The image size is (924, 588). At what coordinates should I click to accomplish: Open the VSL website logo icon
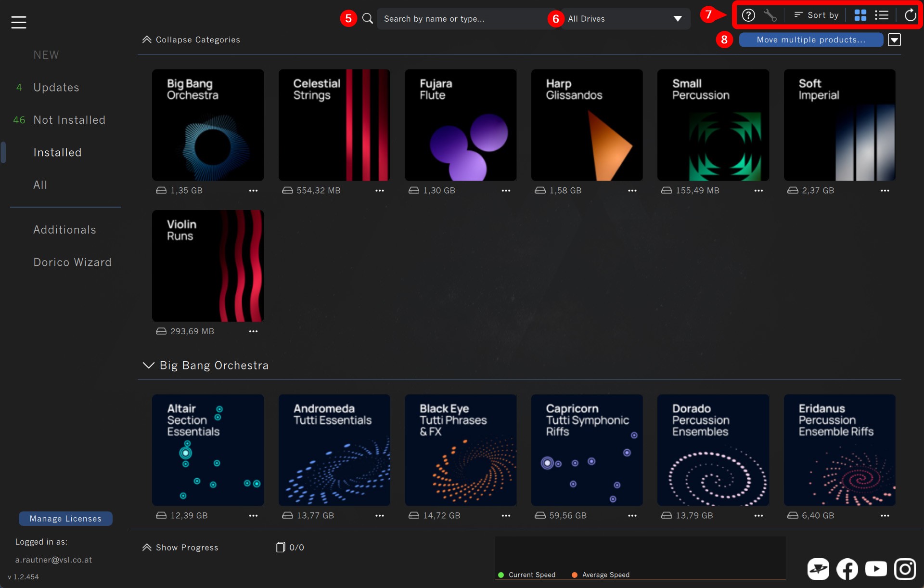818,569
